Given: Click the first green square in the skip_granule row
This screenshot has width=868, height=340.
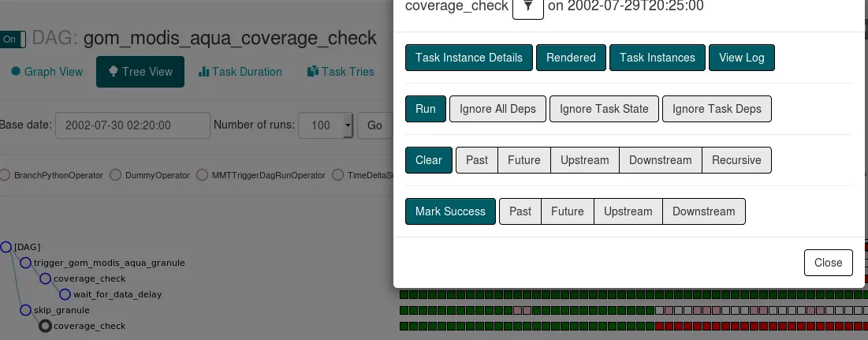Looking at the screenshot, I should click(x=404, y=310).
